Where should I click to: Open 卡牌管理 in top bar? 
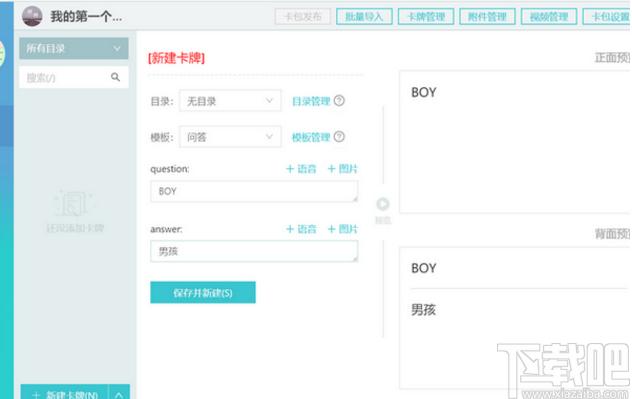(x=426, y=17)
